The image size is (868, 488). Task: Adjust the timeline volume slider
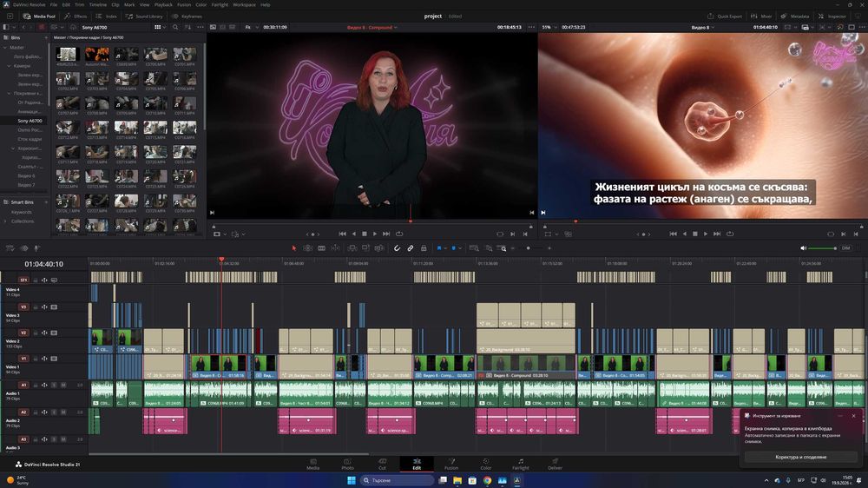point(823,248)
